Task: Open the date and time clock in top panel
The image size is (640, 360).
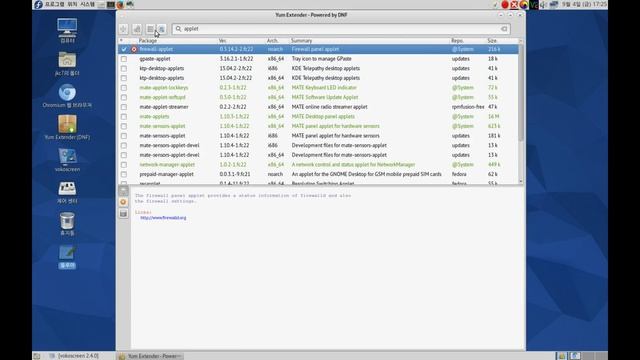Action: pos(584,4)
